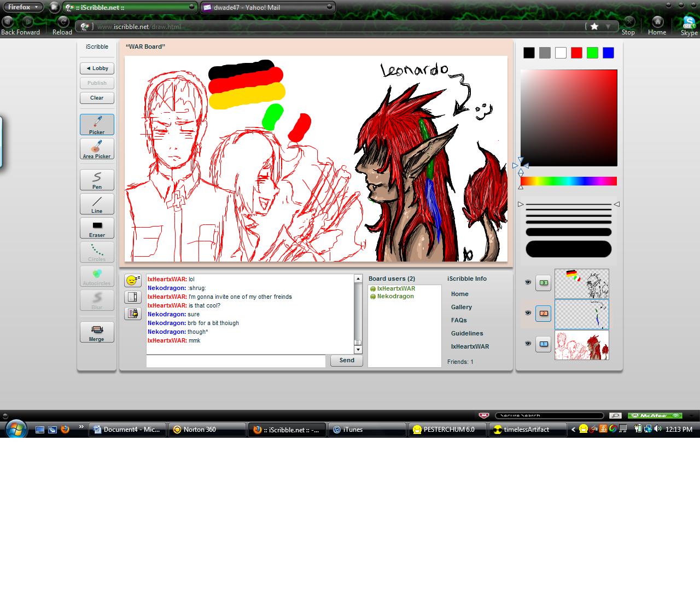Screen dimensions: 700x591
Task: Click the Clear button
Action: coord(97,98)
